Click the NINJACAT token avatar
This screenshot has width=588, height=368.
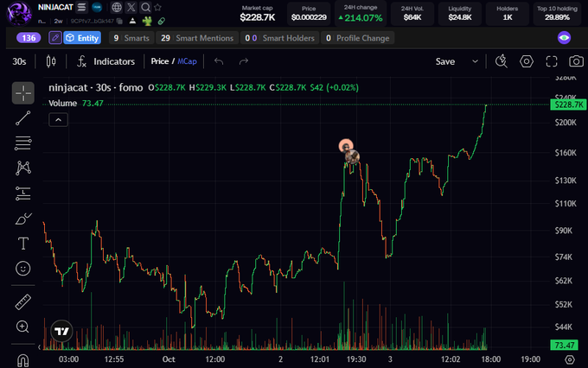point(19,14)
